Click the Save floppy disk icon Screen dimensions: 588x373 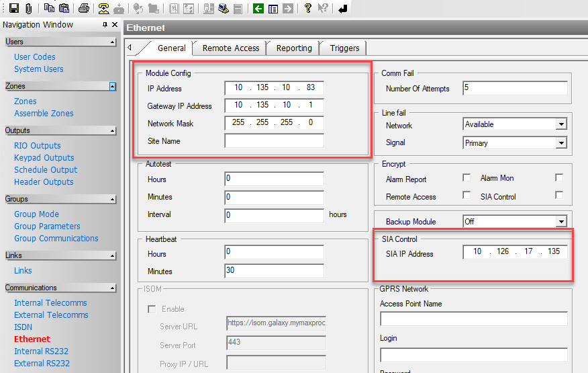13,9
